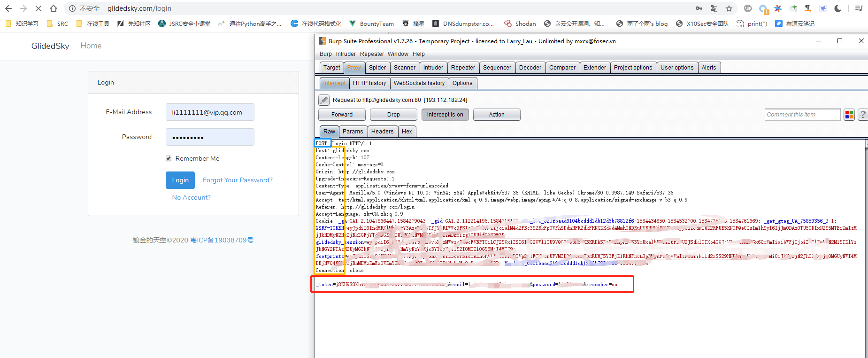Switch to the Spider tab
The width and height of the screenshot is (868, 358).
click(377, 68)
